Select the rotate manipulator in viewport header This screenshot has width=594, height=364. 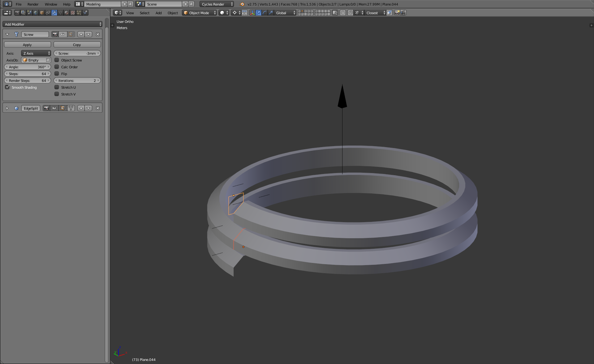(265, 13)
